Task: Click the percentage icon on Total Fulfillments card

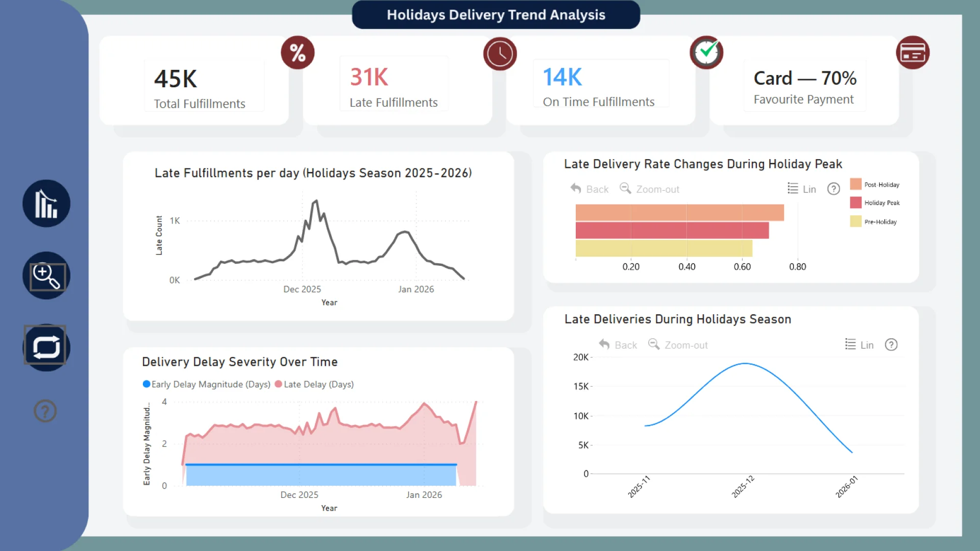Action: pos(298,52)
